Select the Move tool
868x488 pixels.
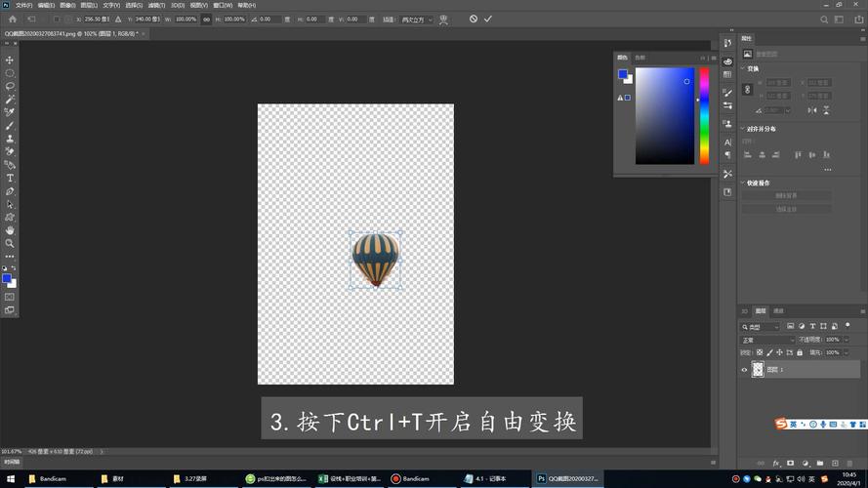tap(10, 61)
